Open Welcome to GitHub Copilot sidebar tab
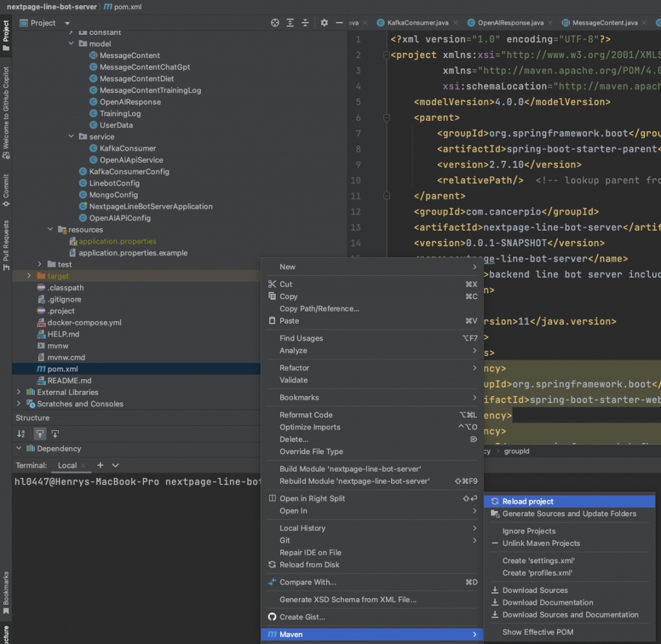661x644 pixels. [6, 112]
